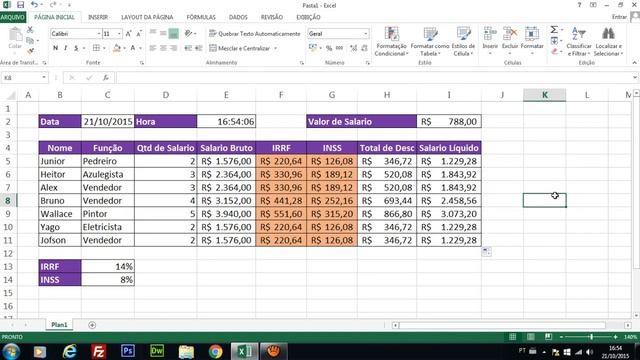Switch to the DADOS tab
The width and height of the screenshot is (640, 360).
pos(238,17)
